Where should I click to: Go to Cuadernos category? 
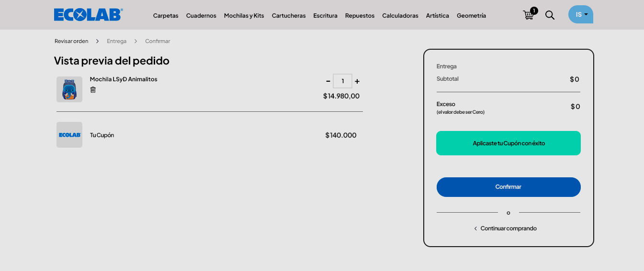click(x=201, y=16)
